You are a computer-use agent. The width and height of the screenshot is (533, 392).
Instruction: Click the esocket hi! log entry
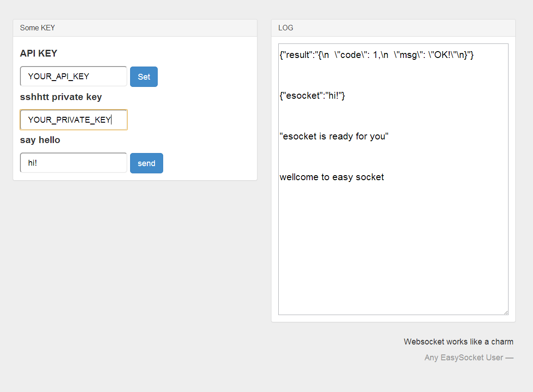[x=312, y=96]
